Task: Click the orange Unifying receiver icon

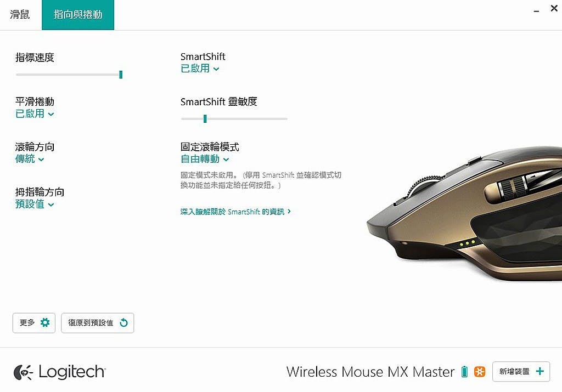Action: point(480,372)
